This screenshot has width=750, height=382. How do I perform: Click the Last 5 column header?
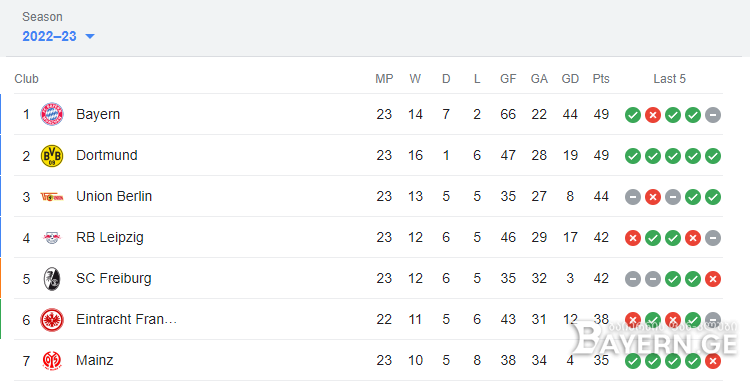click(669, 79)
